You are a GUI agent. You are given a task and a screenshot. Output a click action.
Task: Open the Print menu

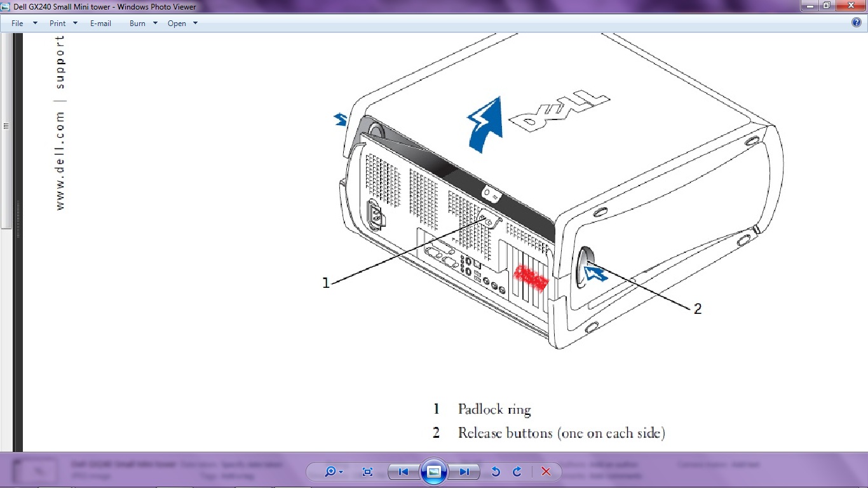coord(63,24)
